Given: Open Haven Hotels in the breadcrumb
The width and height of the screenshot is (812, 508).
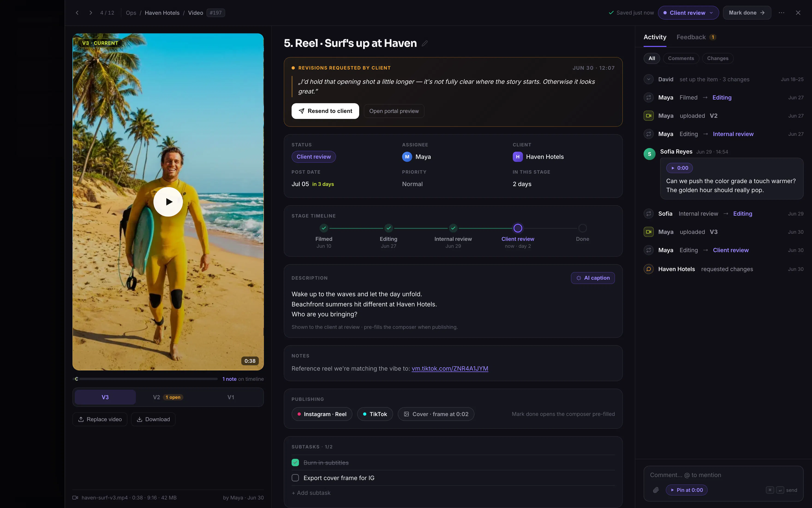Looking at the screenshot, I should pos(162,13).
